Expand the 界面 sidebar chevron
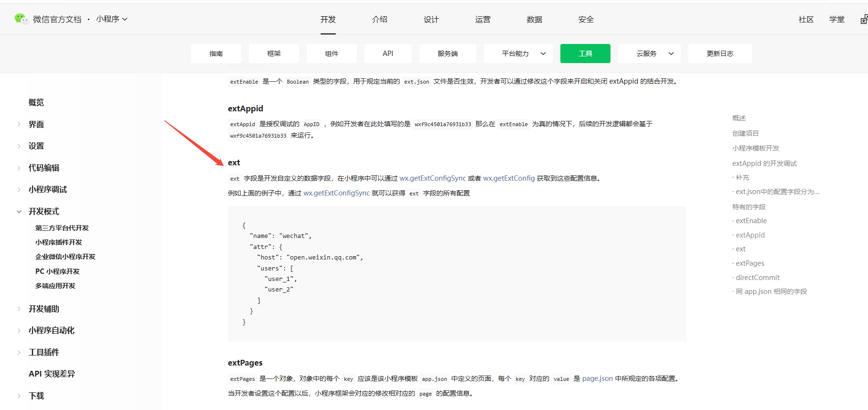Image resolution: width=868 pixels, height=410 pixels. tap(19, 124)
